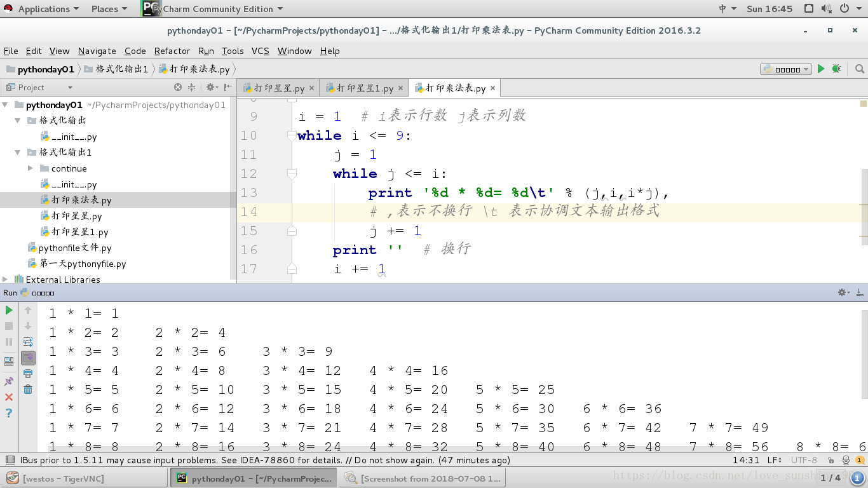The width and height of the screenshot is (868, 488).
Task: Select 第一天pythonyfile.py in project tree
Action: [x=83, y=264]
